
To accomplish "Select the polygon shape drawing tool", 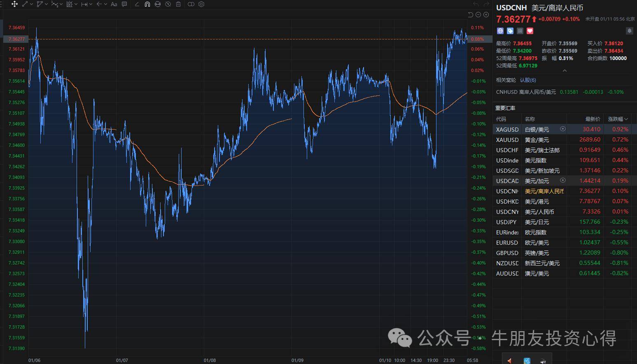I will tap(40, 4).
